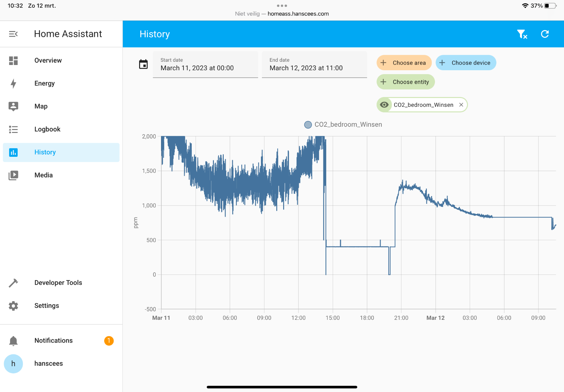
Task: Click the Notifications bell icon
Action: (x=13, y=341)
